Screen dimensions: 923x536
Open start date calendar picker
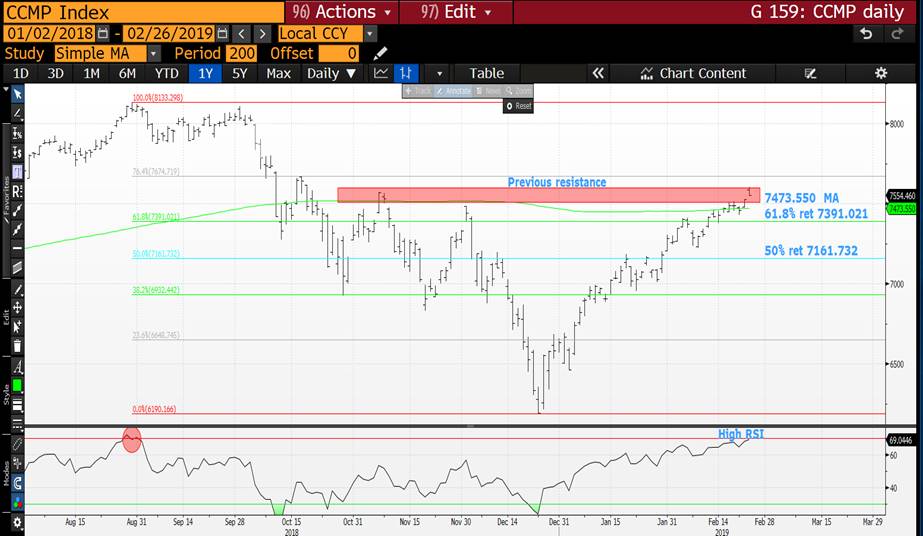88,33
